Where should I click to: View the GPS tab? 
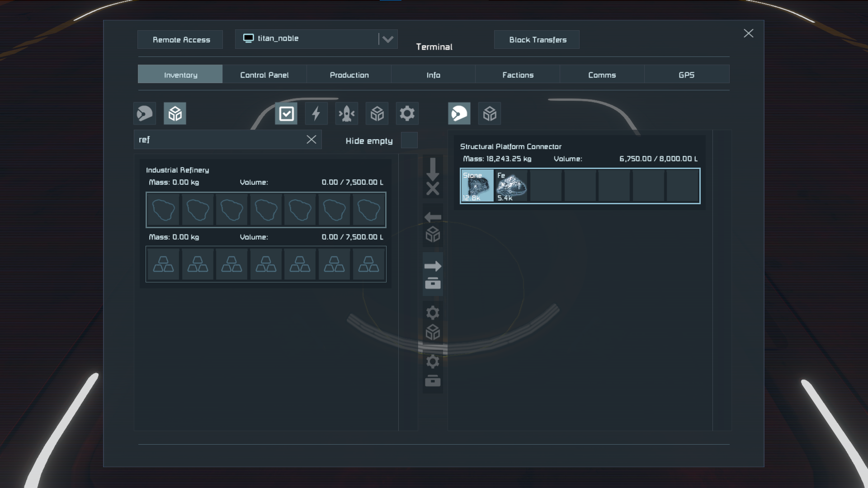coord(687,74)
